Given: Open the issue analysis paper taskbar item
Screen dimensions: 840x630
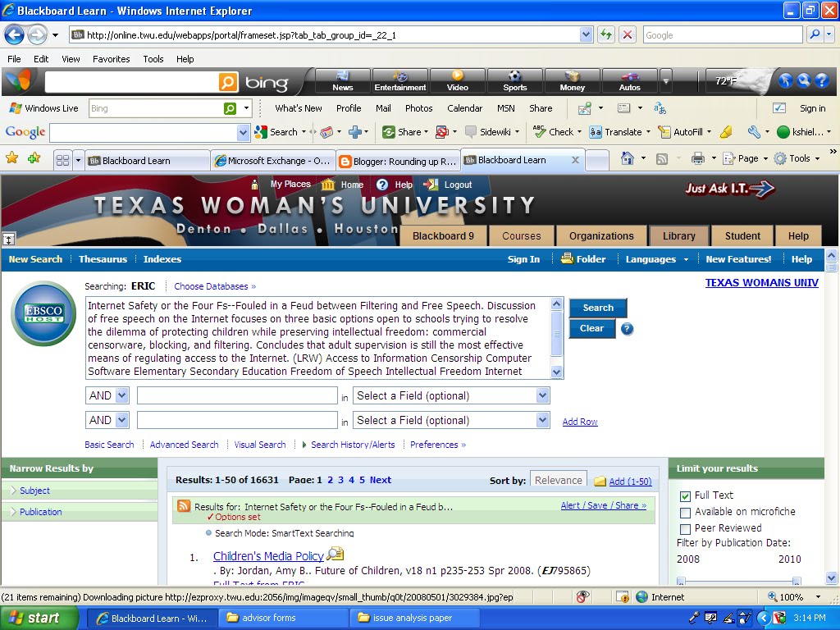Looking at the screenshot, I should tap(414, 618).
